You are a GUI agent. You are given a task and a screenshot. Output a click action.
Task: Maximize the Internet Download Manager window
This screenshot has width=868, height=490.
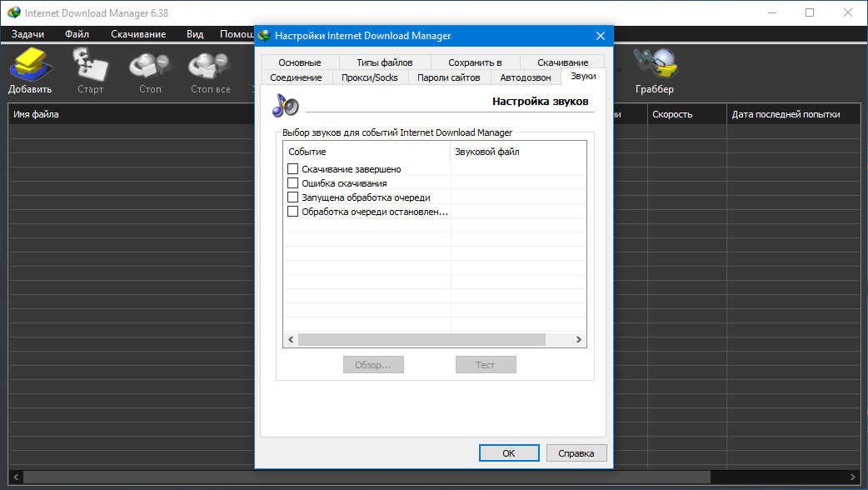point(810,12)
